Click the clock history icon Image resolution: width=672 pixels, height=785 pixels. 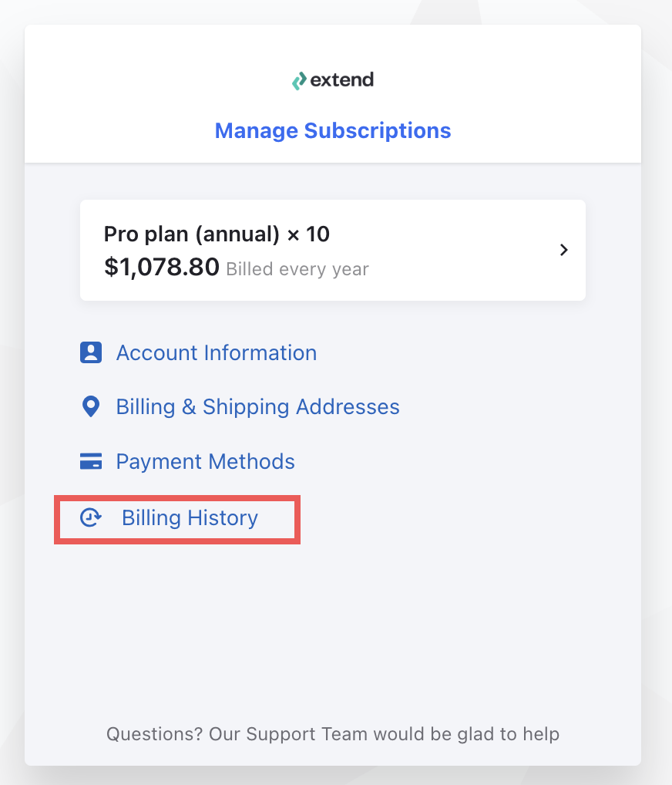(x=91, y=517)
